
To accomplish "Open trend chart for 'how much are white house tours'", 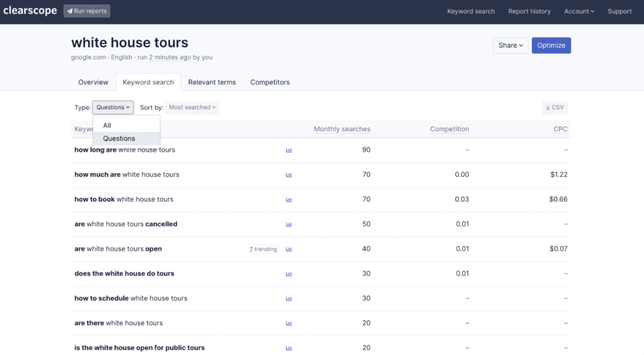I will 289,175.
